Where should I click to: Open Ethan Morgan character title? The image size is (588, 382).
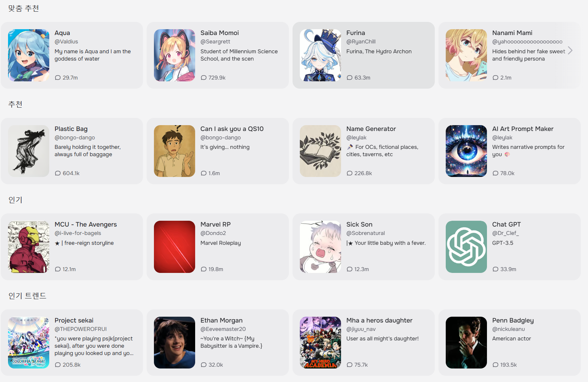click(x=221, y=320)
